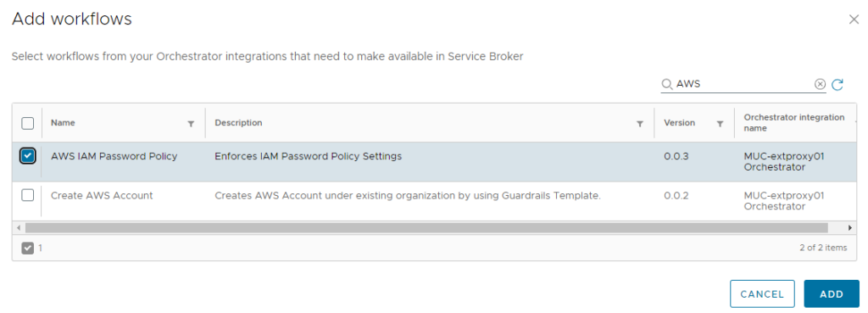Click the magnifier search icon
Viewport: 868px width, 313px height.
coord(667,84)
